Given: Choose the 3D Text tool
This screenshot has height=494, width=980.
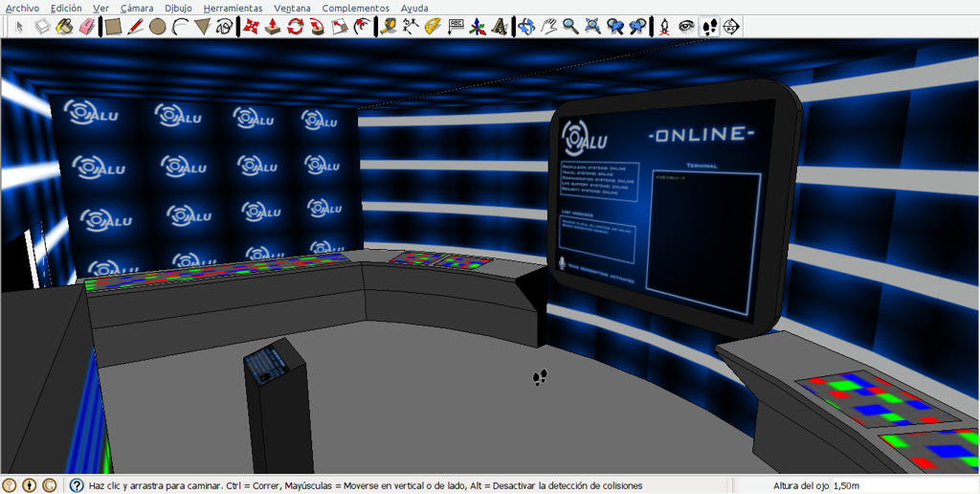Looking at the screenshot, I should click(x=500, y=26).
